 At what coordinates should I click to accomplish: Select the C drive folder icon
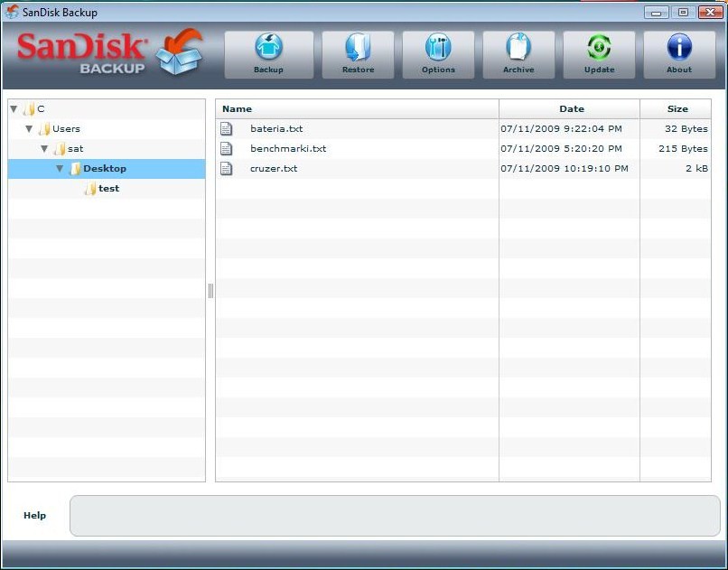(x=29, y=109)
